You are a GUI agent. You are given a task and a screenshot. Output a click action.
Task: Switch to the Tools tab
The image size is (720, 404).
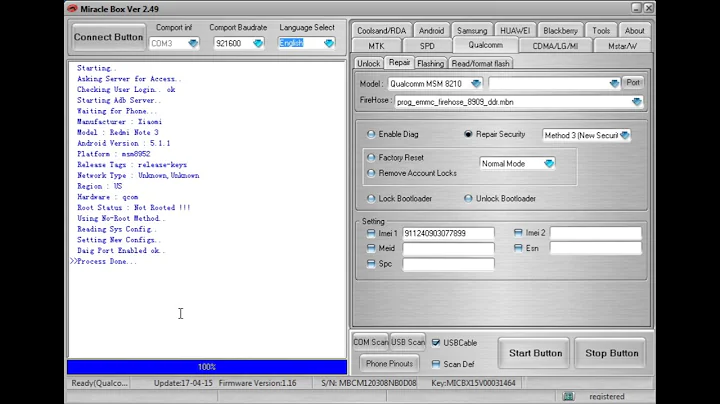pos(601,31)
